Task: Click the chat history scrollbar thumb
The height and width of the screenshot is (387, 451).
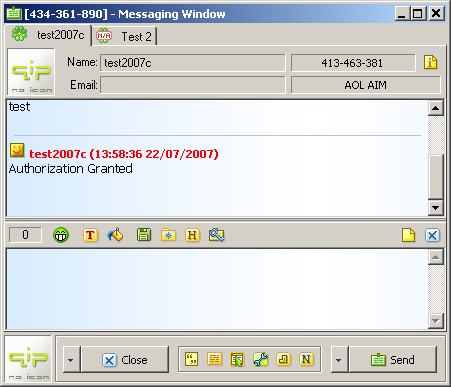Action: (435, 177)
